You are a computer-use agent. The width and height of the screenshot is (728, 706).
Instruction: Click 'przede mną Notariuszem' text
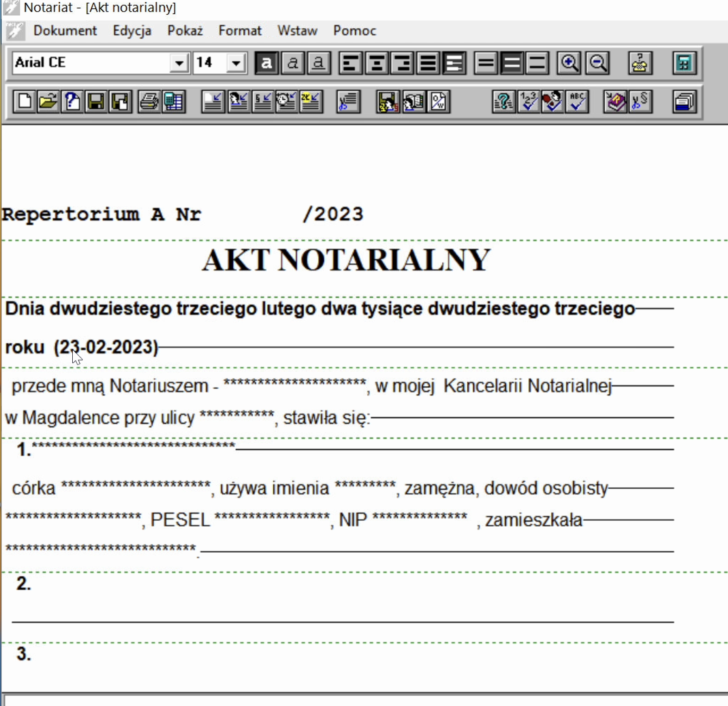click(x=110, y=386)
